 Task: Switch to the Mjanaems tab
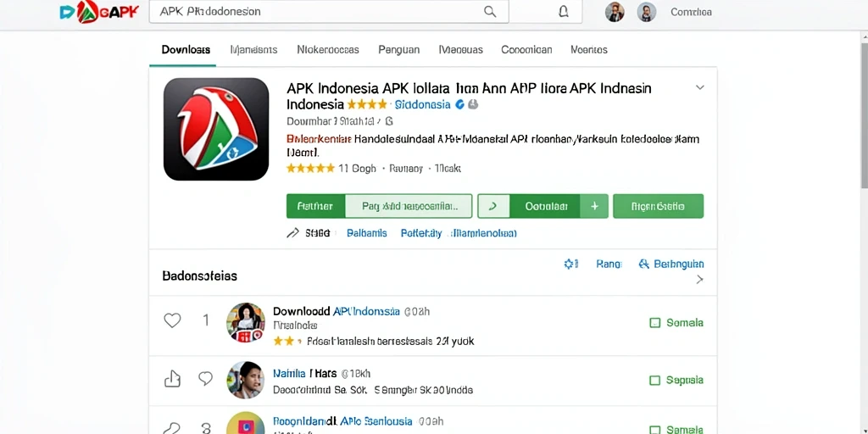coord(253,49)
